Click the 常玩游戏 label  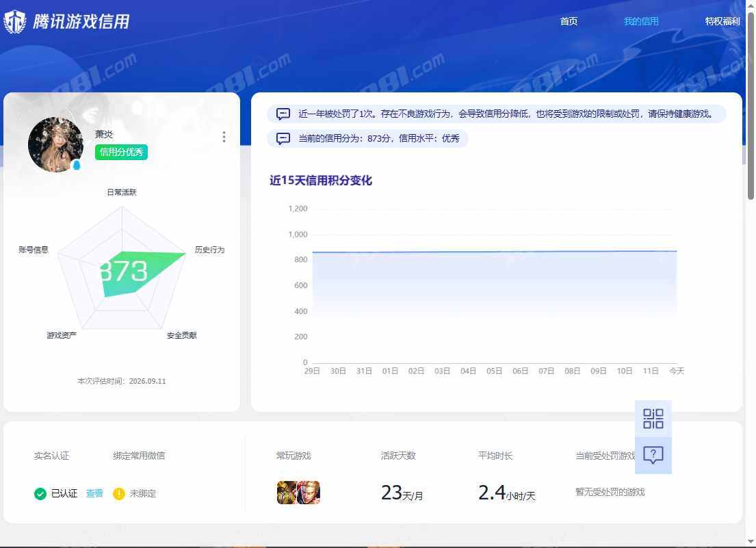pyautogui.click(x=294, y=456)
